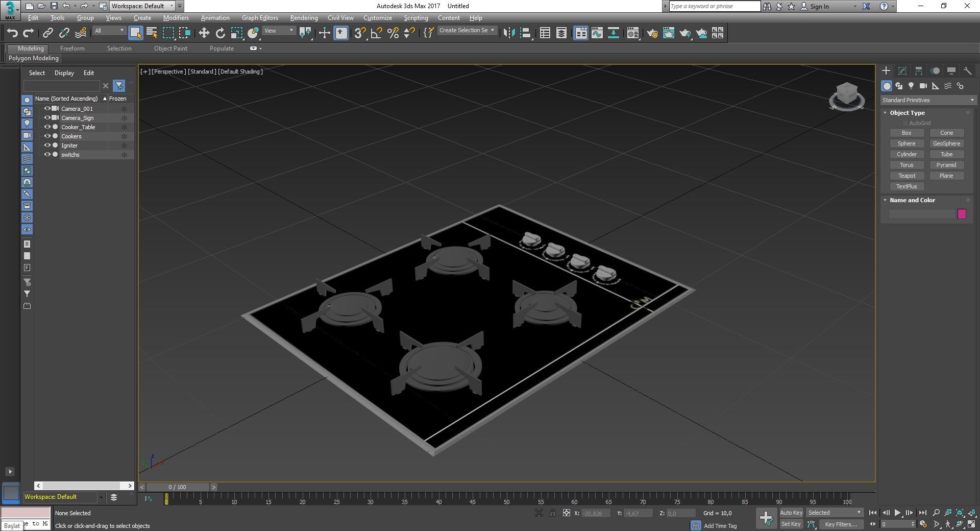Open the pink object color swatch
980x531 pixels.
962,214
